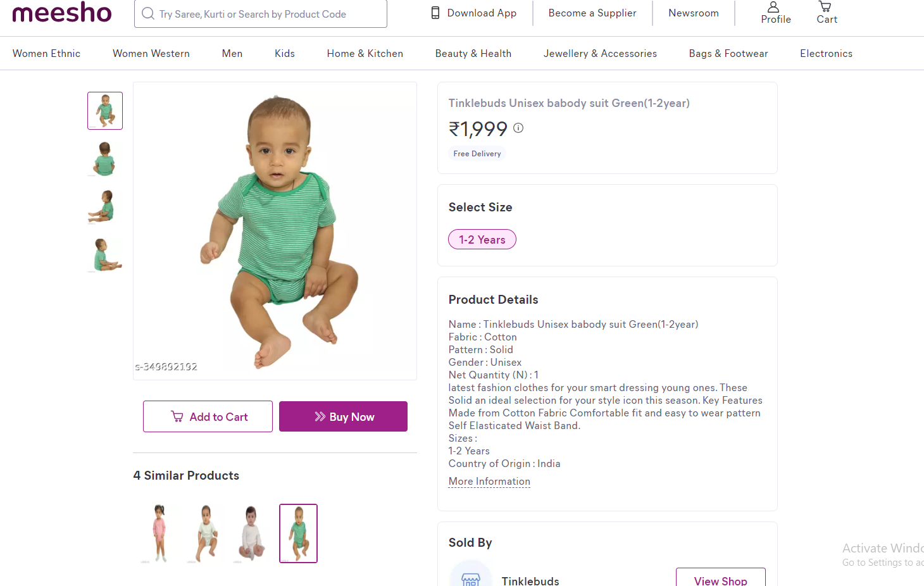Click the price info icon

click(x=518, y=128)
